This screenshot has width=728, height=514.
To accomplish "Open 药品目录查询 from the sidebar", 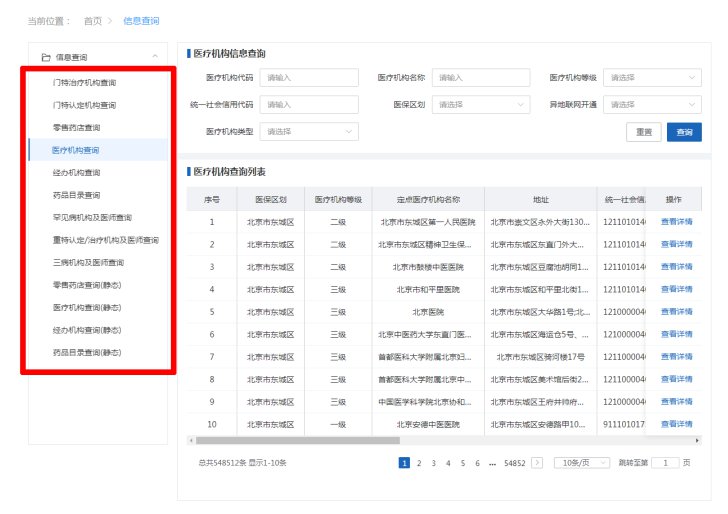I will [76, 195].
